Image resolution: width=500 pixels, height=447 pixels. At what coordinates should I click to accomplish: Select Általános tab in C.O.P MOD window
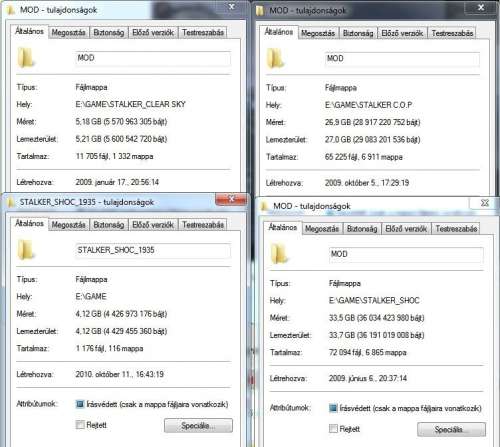279,32
